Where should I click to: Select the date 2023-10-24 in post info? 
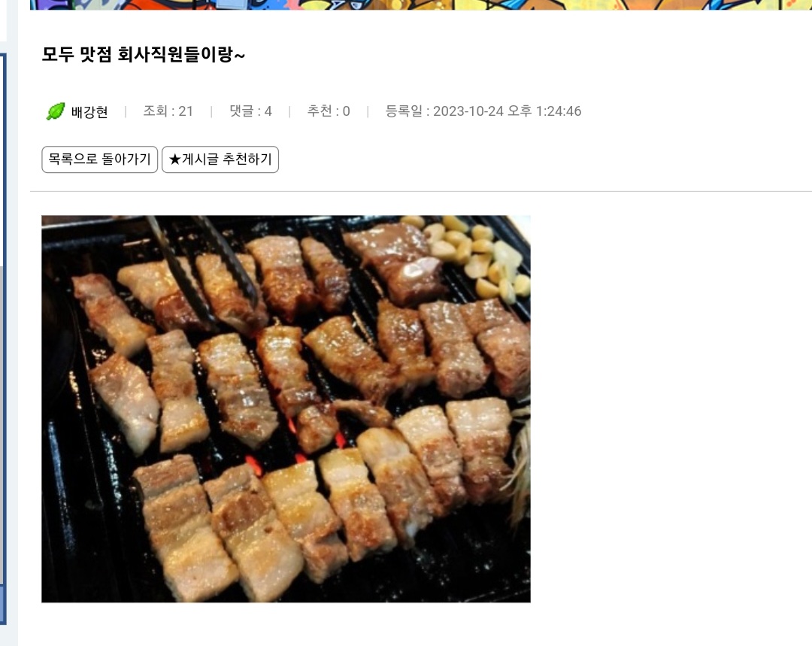tap(468, 111)
